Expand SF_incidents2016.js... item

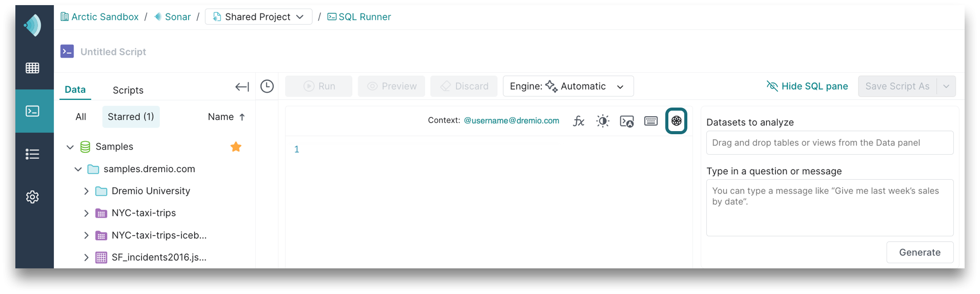86,257
